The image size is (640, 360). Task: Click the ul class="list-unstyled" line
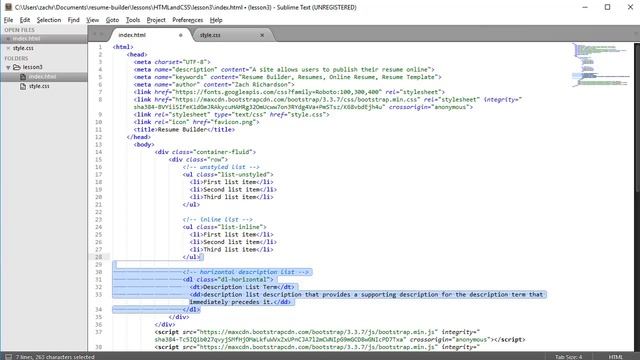click(228, 174)
